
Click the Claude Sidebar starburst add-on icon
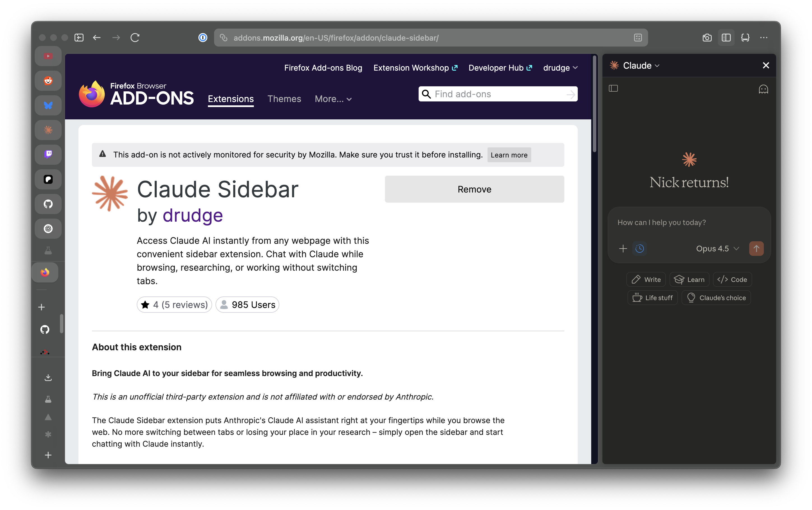click(110, 194)
